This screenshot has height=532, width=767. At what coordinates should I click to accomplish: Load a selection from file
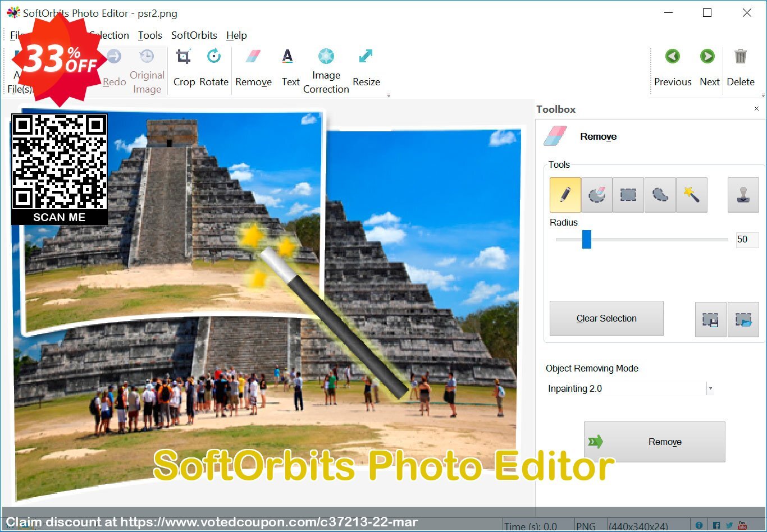pos(743,319)
